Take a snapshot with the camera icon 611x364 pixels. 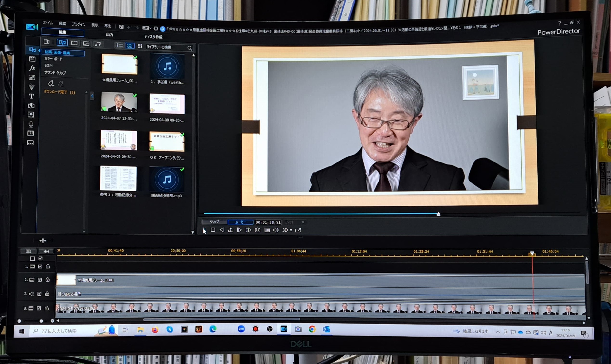coord(257,230)
